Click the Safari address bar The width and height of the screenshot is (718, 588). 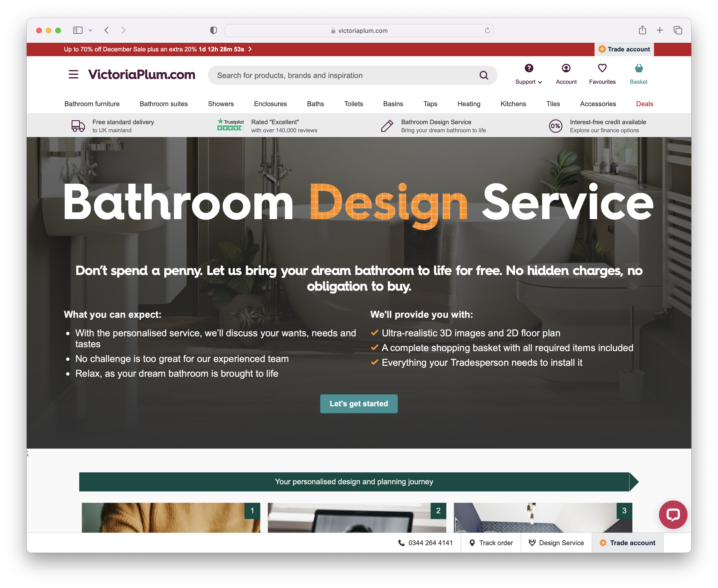[358, 30]
